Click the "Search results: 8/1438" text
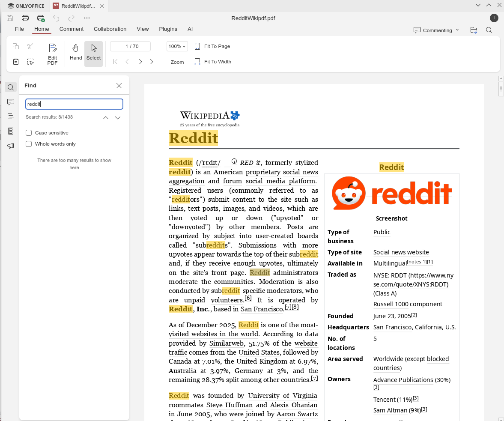Viewport: 504px width, 421px height. pos(49,117)
